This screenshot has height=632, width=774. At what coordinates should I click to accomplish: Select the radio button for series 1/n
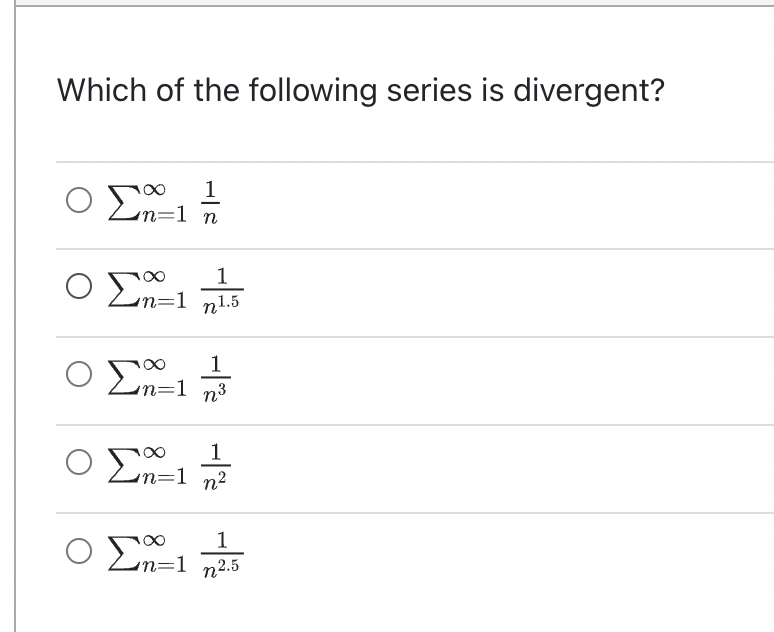point(79,200)
